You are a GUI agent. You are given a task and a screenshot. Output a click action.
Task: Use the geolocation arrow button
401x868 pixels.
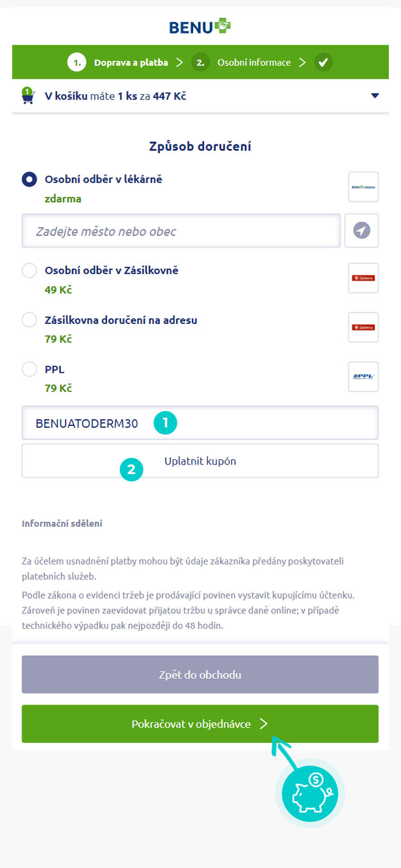[362, 230]
